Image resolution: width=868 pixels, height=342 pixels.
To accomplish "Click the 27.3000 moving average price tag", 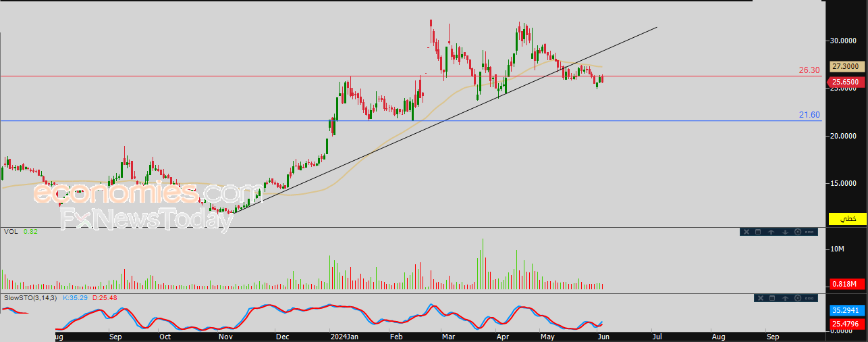I will tap(844, 66).
